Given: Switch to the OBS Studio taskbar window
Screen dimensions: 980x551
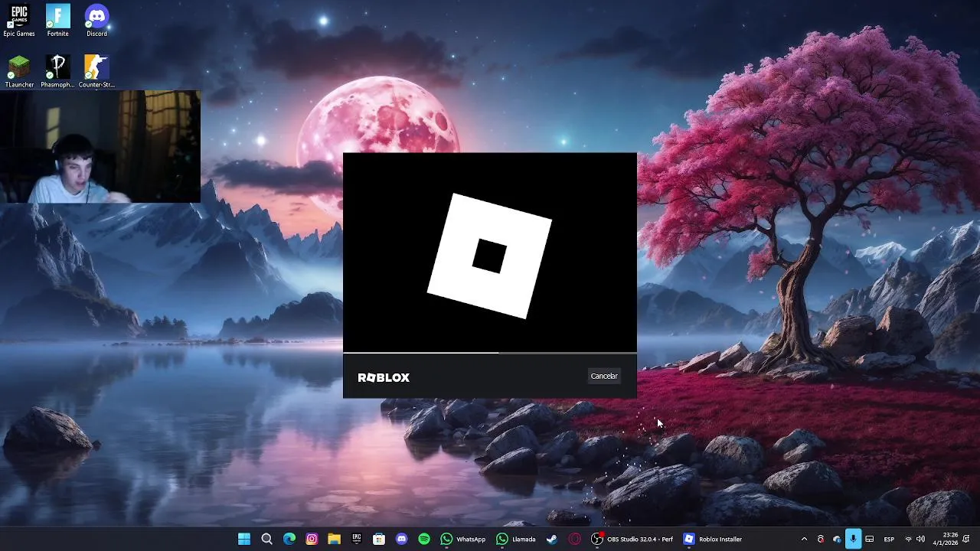Looking at the screenshot, I should coord(632,539).
